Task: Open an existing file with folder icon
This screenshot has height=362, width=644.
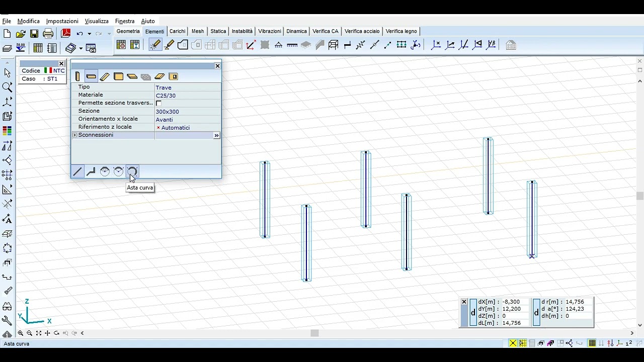Action: pos(21,34)
